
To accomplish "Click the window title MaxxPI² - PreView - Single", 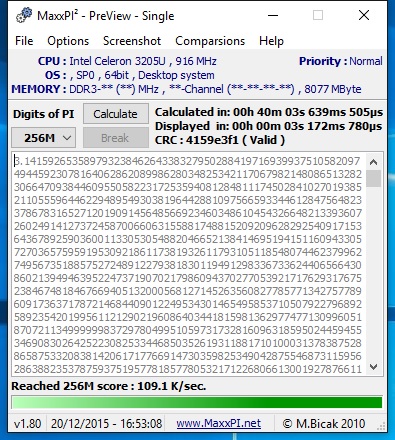I will coord(106,16).
